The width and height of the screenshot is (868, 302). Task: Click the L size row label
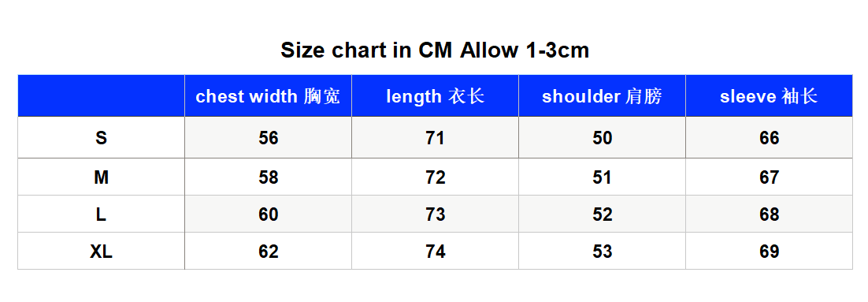[102, 214]
